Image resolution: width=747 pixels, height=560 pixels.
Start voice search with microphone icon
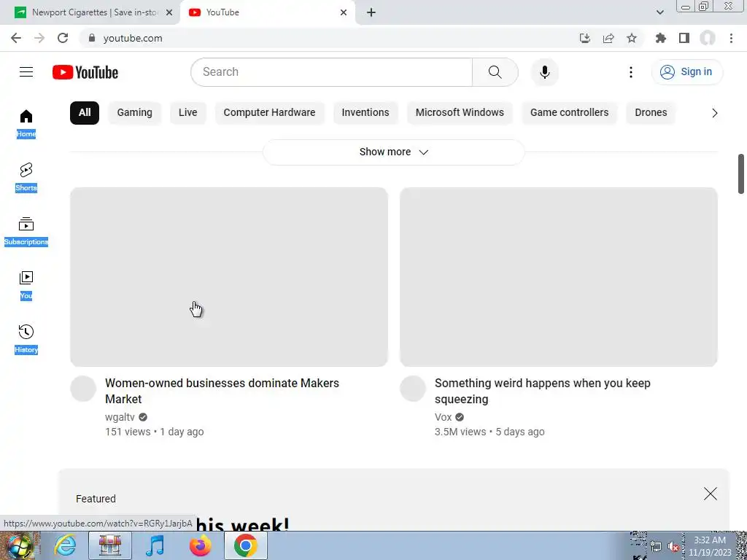pyautogui.click(x=544, y=72)
